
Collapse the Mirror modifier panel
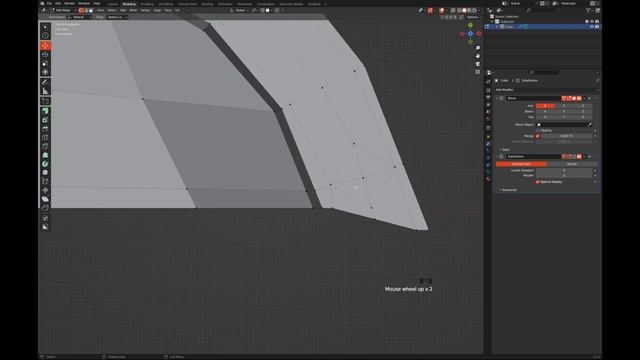[497, 98]
